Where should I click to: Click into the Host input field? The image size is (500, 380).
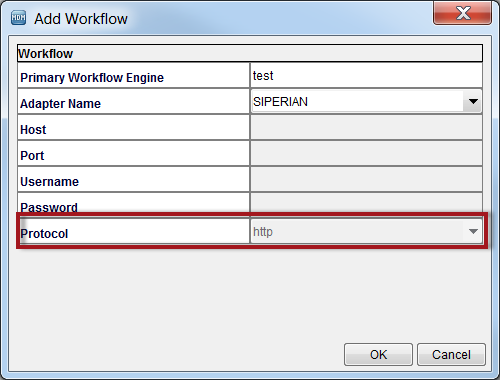366,127
